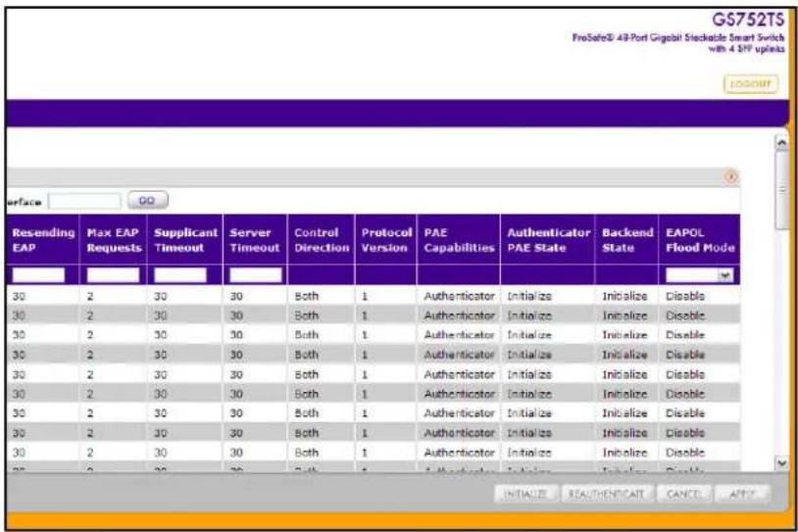Click the Control Direction column header
The width and height of the screenshot is (798, 532).
coord(322,240)
